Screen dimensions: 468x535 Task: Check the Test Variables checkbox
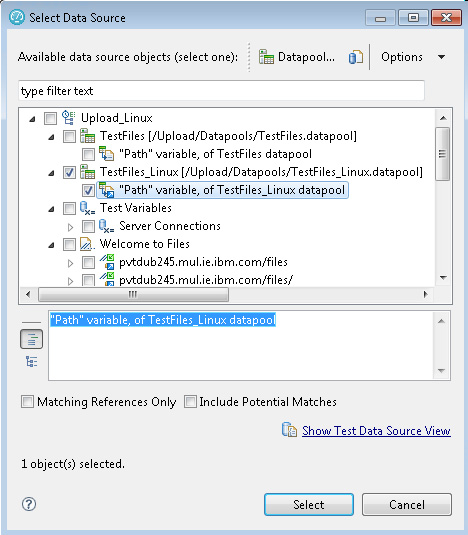(x=69, y=208)
